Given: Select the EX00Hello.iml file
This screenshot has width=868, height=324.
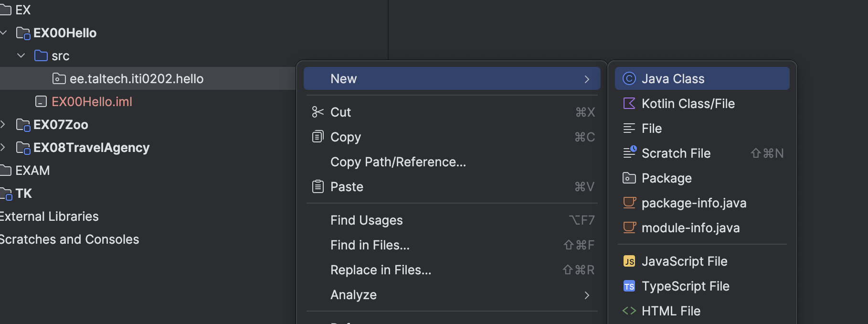Looking at the screenshot, I should point(91,102).
